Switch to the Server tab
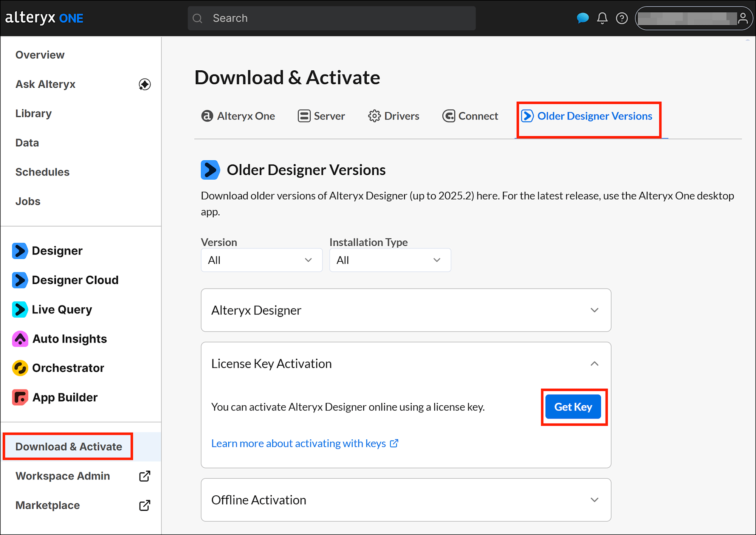 click(x=321, y=116)
